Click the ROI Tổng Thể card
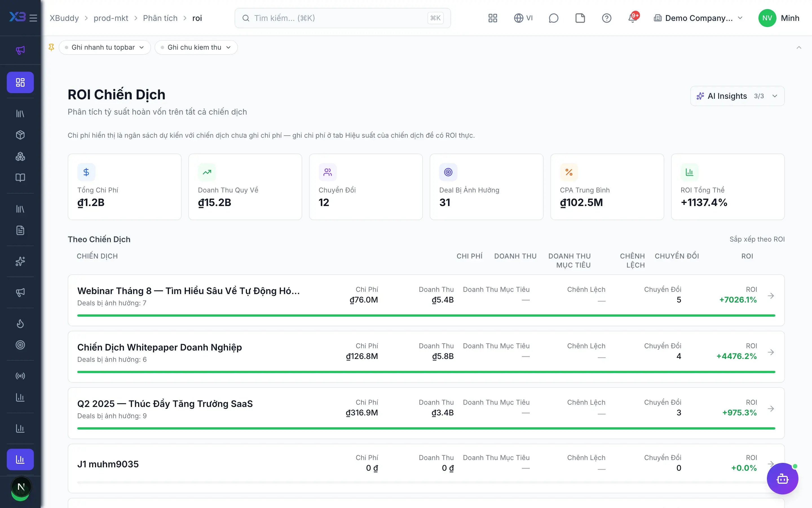Viewport: 812px width, 508px height. pos(727,187)
